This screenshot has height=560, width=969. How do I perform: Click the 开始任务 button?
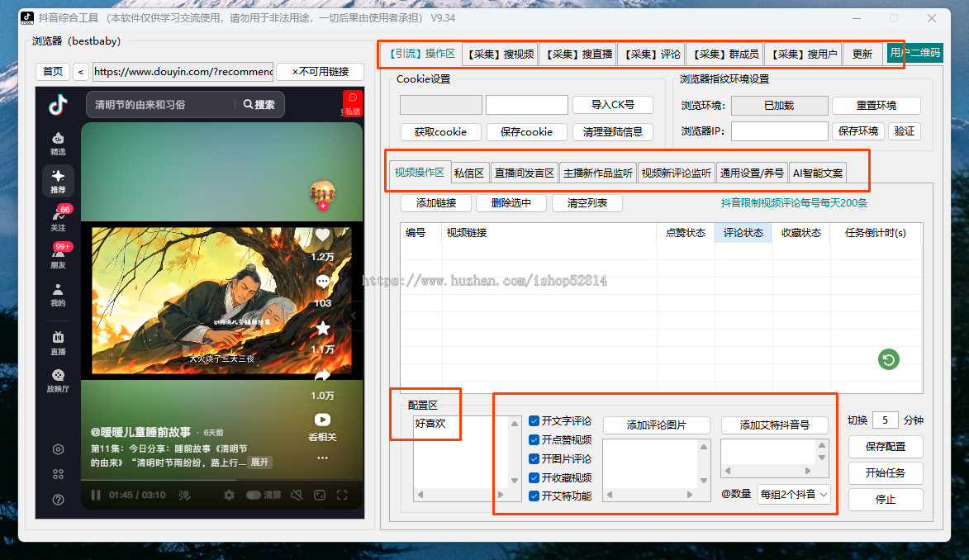click(x=886, y=472)
